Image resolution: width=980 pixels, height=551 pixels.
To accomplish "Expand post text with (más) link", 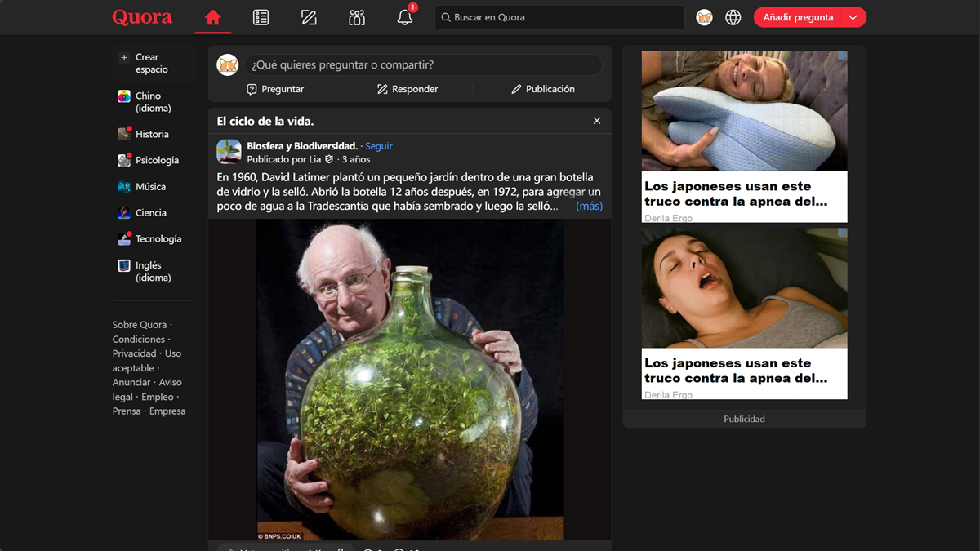I will coord(589,207).
